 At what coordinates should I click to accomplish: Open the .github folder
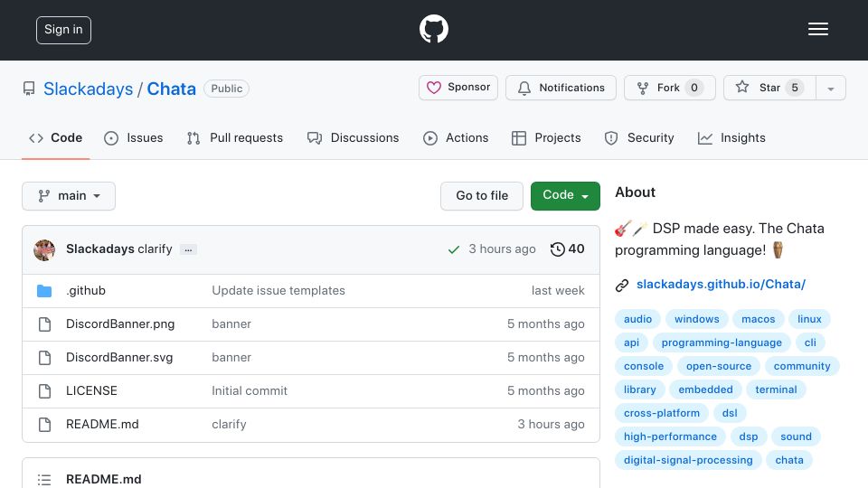pyautogui.click(x=86, y=290)
